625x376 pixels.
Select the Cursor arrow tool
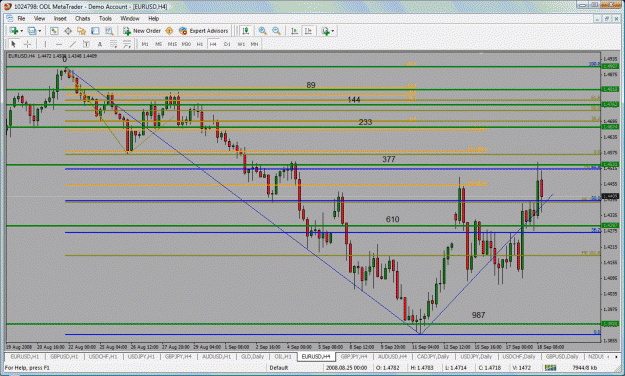[14, 44]
